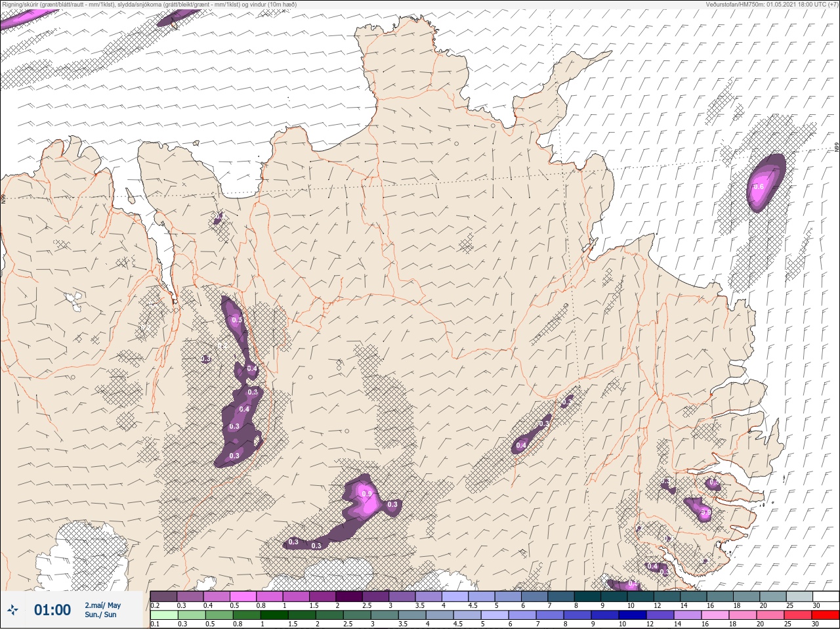The height and width of the screenshot is (629, 840).
Task: Click the wind compass icon beside the time
Action: click(13, 611)
